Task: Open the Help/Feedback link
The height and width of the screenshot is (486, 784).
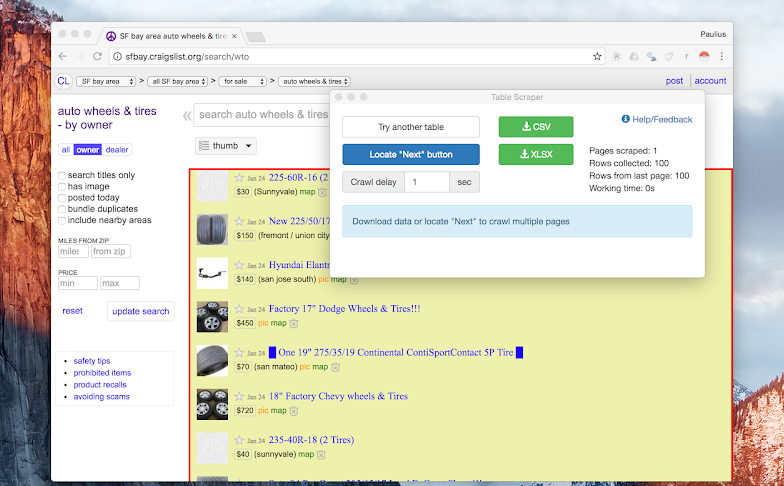Action: pyautogui.click(x=657, y=120)
